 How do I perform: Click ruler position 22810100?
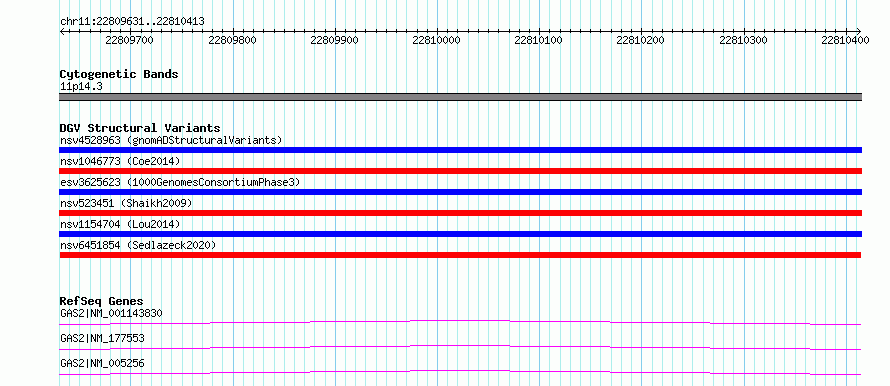(x=538, y=40)
